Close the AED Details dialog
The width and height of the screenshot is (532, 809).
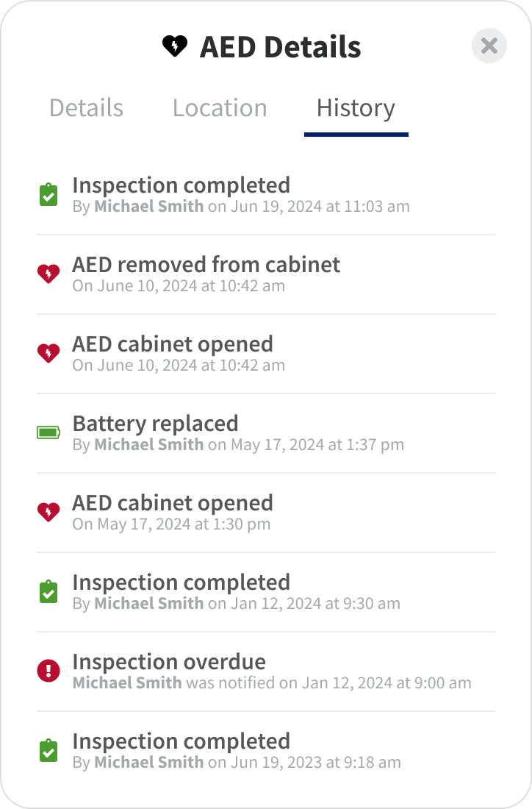coord(489,46)
